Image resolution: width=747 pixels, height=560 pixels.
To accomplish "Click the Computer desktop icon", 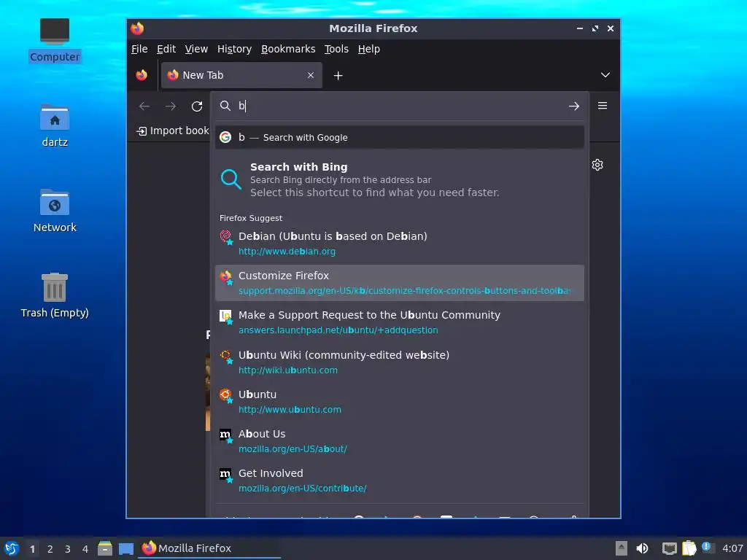I will click(x=55, y=40).
